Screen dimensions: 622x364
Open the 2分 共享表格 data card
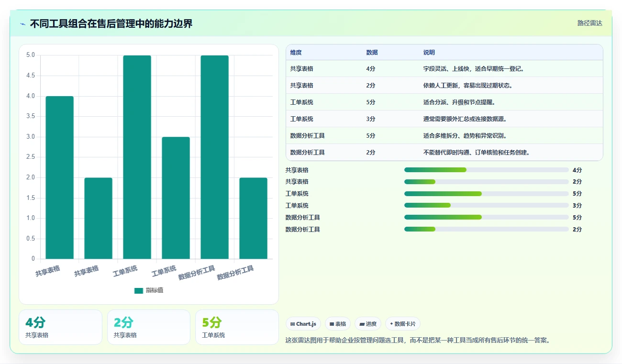[x=149, y=327]
